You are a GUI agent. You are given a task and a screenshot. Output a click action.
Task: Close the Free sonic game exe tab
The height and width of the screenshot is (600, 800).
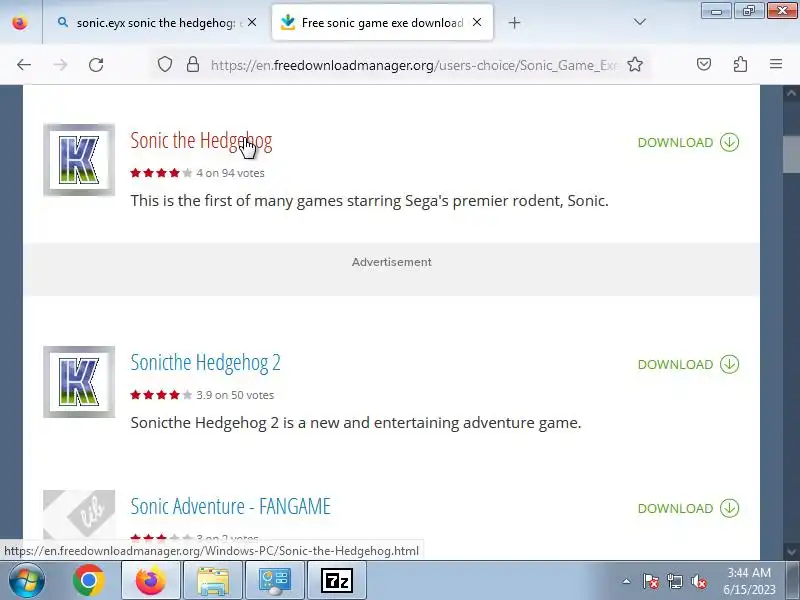tap(477, 22)
